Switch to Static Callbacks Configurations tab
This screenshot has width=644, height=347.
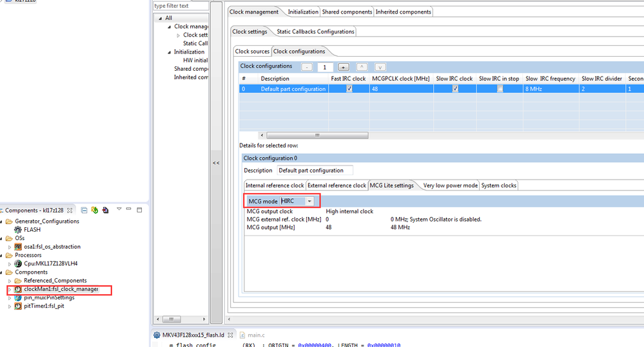(315, 32)
